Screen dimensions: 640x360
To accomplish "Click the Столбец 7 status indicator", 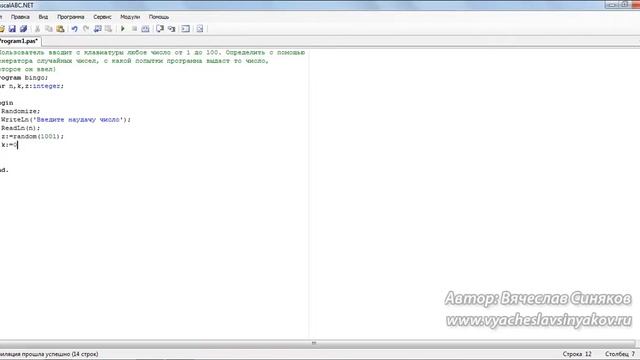I will [x=620, y=354].
